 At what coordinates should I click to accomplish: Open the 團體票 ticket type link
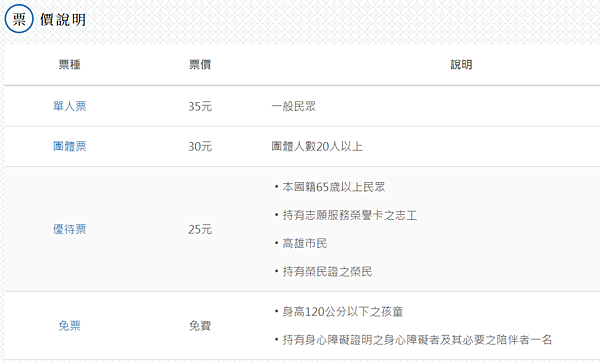pos(70,146)
